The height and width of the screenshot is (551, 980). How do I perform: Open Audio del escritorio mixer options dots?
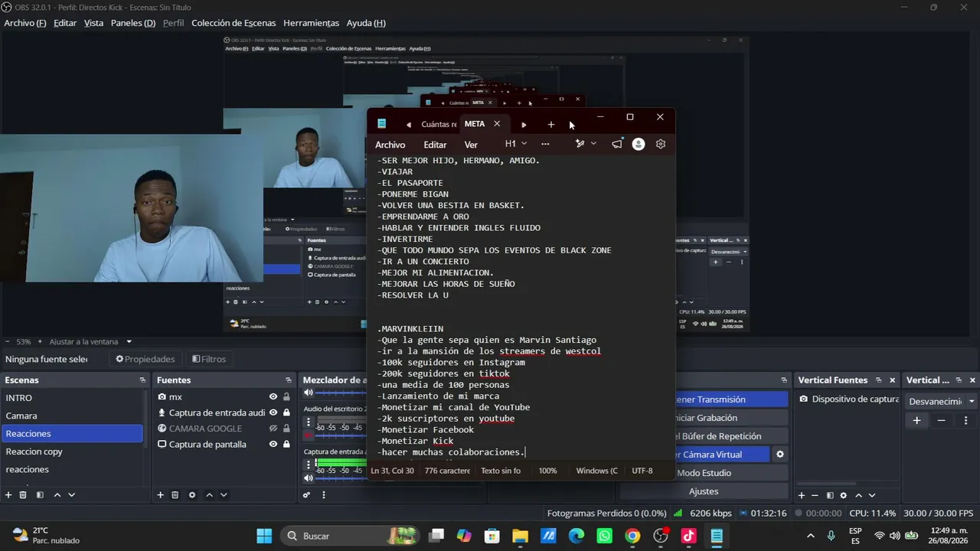pos(309,422)
